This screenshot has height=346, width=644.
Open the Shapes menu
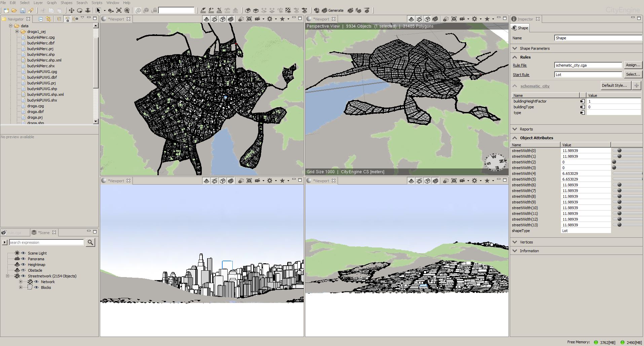pos(66,2)
